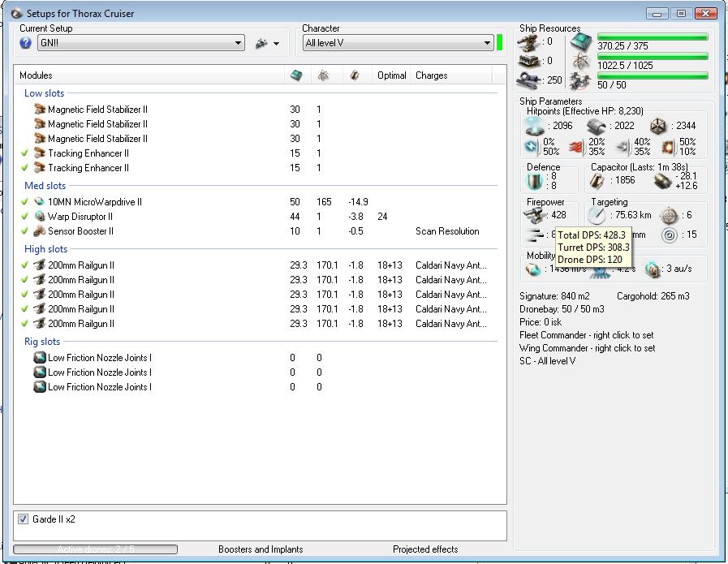Click the Price: 0 isk text
The width and height of the screenshot is (728, 564).
(541, 322)
